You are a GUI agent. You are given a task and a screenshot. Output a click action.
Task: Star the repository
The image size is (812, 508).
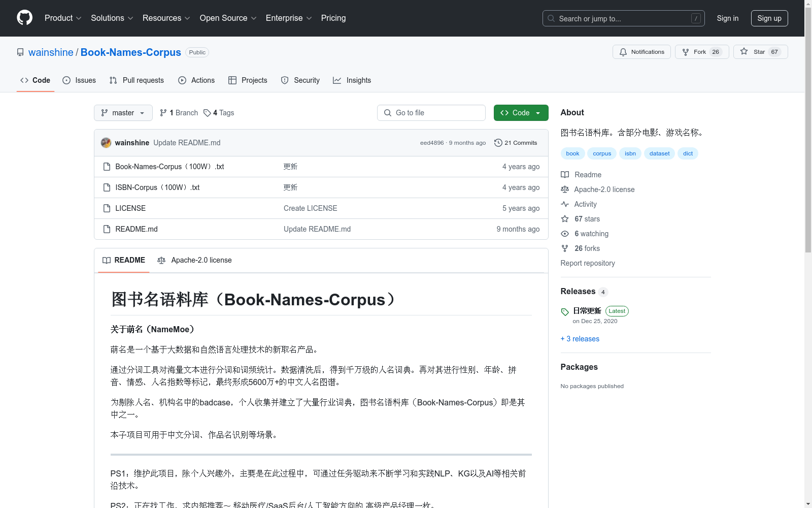point(760,52)
